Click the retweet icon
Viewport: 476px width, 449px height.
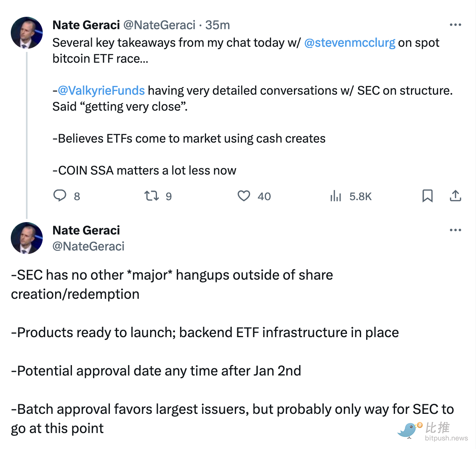152,196
